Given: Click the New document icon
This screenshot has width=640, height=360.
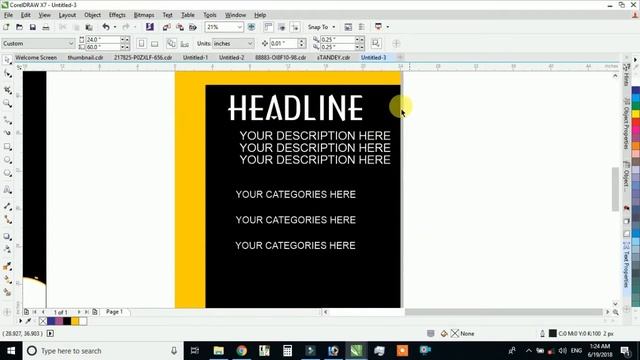Looking at the screenshot, I should 6,27.
